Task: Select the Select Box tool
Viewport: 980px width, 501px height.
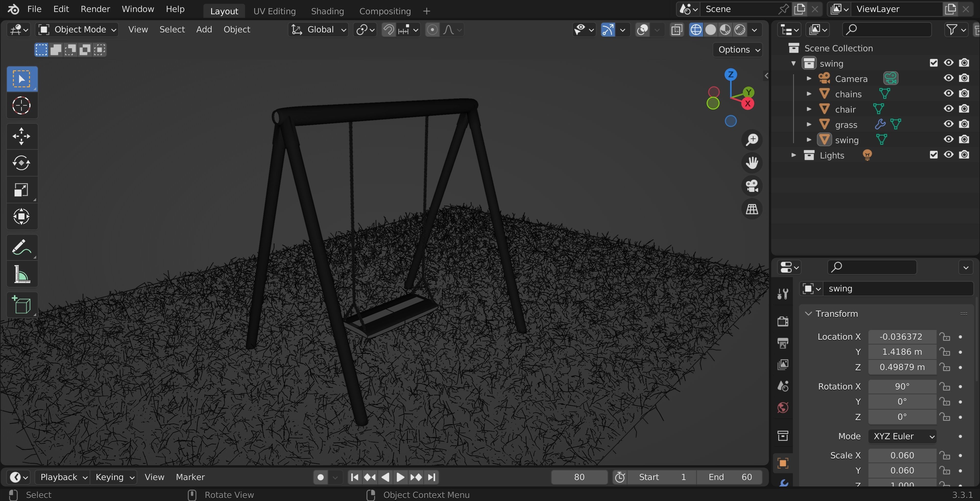Action: [x=22, y=79]
